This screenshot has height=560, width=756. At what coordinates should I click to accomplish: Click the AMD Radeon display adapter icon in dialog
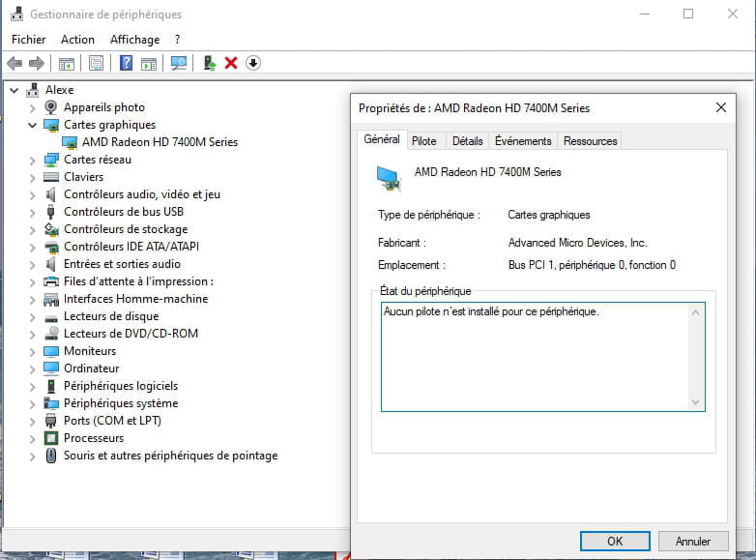pyautogui.click(x=389, y=179)
